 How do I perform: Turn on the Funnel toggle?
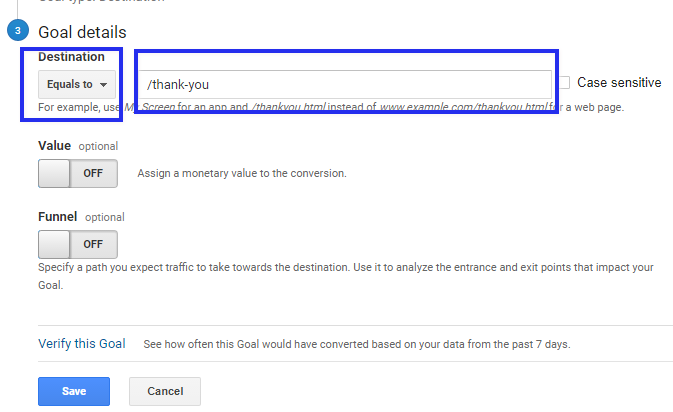78,244
